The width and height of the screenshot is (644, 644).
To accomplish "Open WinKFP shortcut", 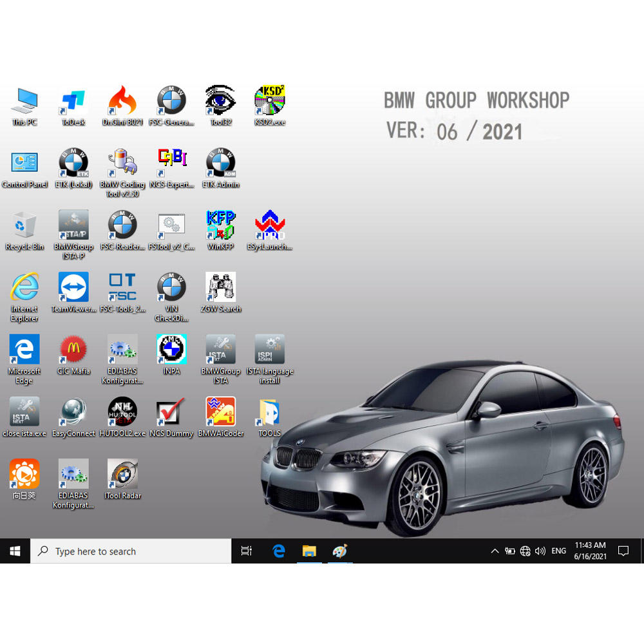I will tap(220, 230).
